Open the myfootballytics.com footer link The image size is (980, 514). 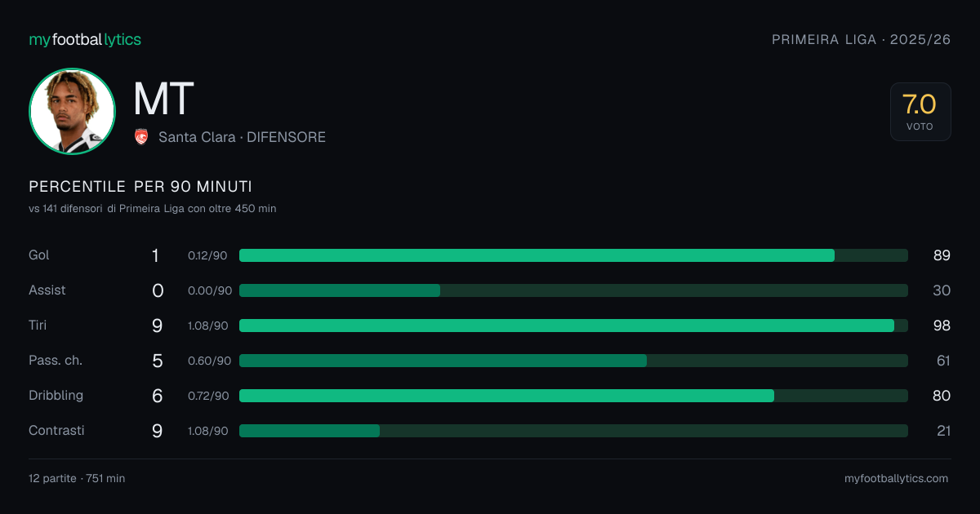pyautogui.click(x=897, y=479)
